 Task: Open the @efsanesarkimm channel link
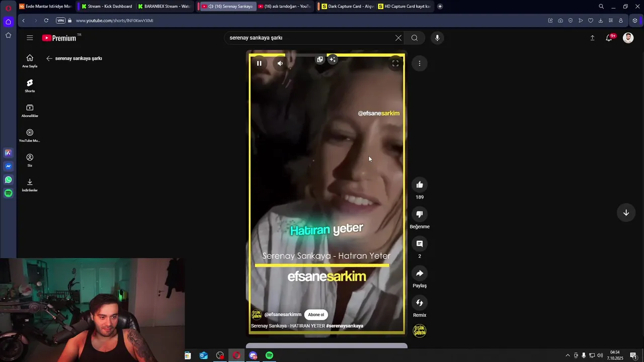(283, 315)
